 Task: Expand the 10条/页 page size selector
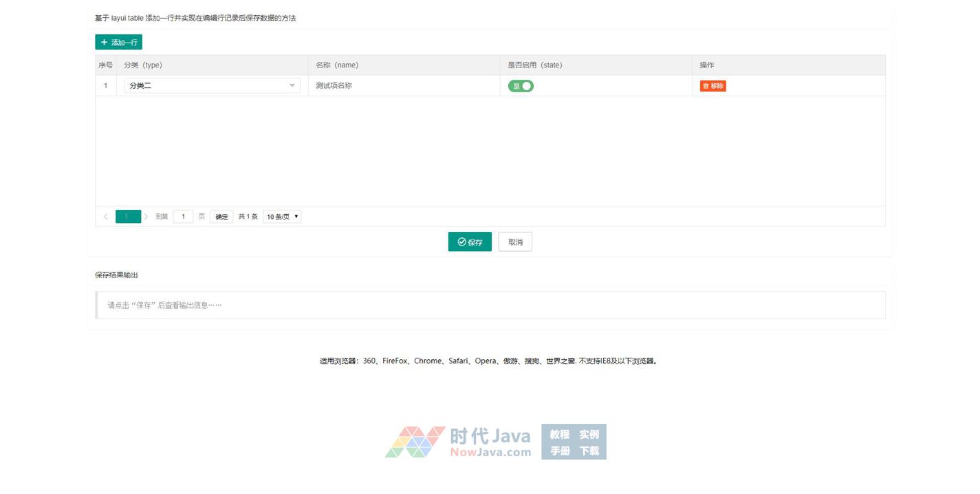pyautogui.click(x=282, y=217)
